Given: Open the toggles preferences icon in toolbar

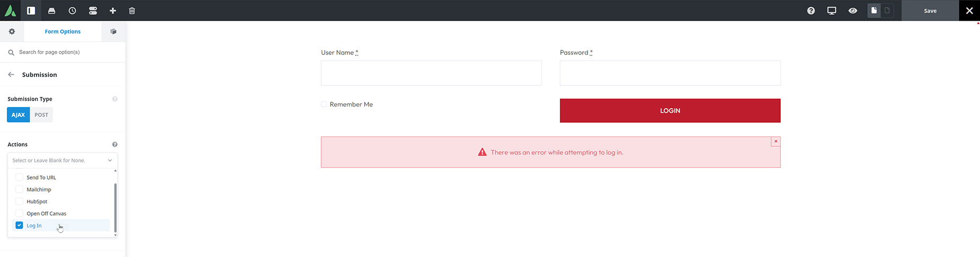Looking at the screenshot, I should coord(93,11).
